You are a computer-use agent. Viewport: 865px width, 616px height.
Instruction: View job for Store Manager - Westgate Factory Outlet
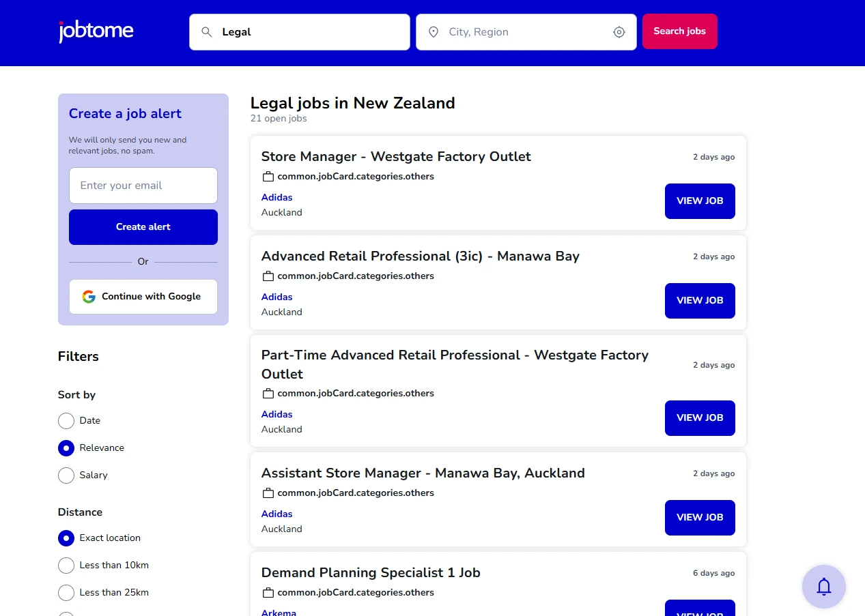pyautogui.click(x=700, y=201)
